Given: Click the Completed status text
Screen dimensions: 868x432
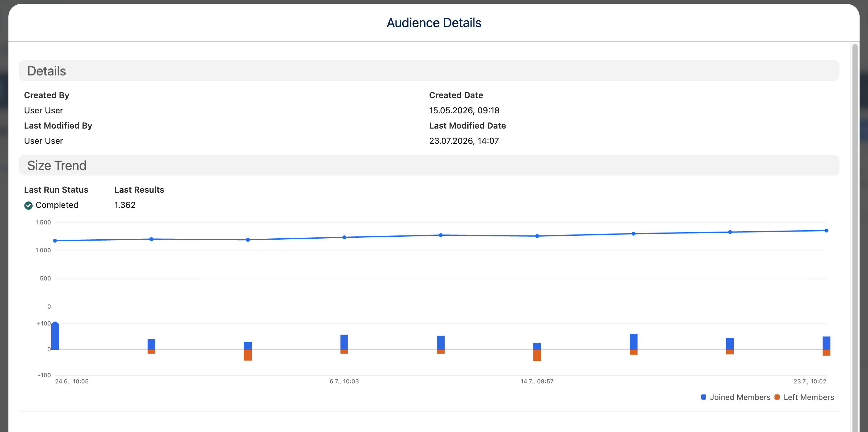Looking at the screenshot, I should pos(57,205).
